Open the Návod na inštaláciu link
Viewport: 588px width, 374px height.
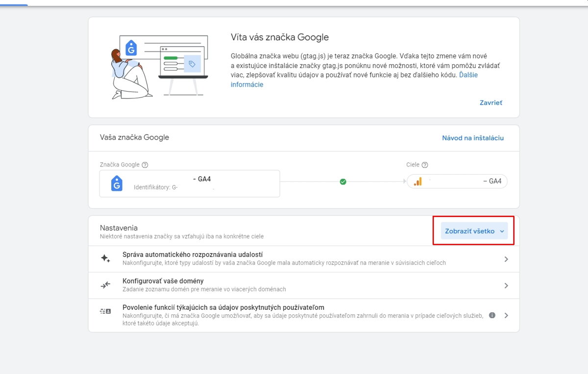tap(473, 138)
